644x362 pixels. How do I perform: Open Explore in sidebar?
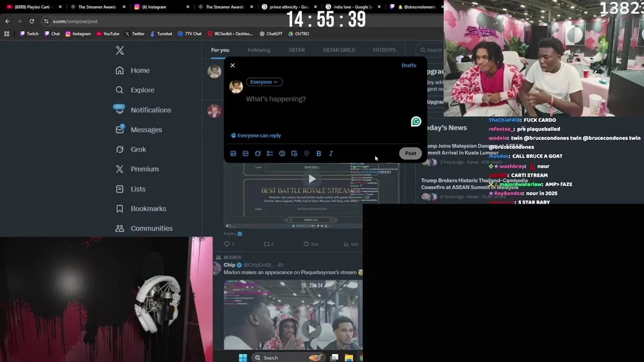135,90
